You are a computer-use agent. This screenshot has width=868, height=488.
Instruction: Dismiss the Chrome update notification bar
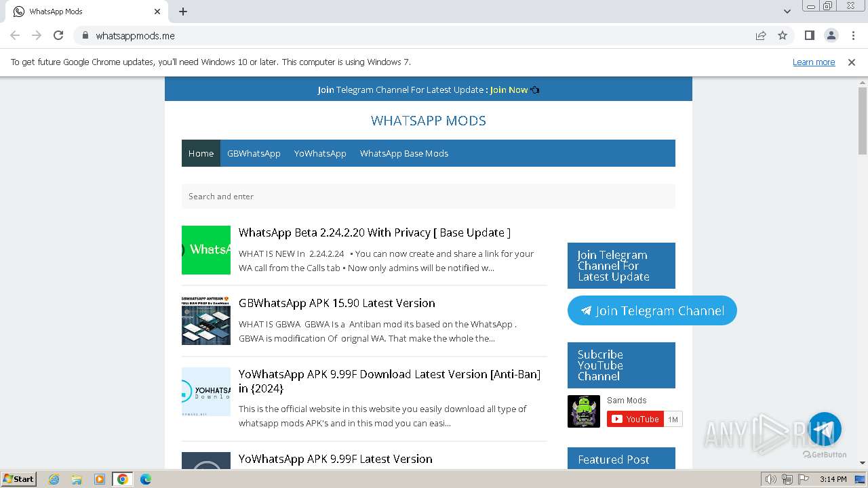pos(852,62)
